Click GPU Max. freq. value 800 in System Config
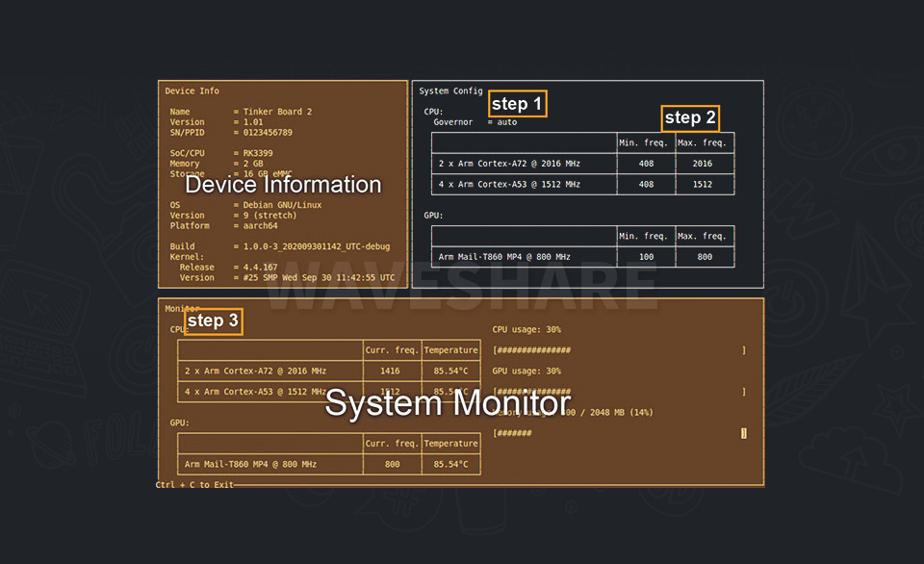This screenshot has height=564, width=924. coord(705,257)
